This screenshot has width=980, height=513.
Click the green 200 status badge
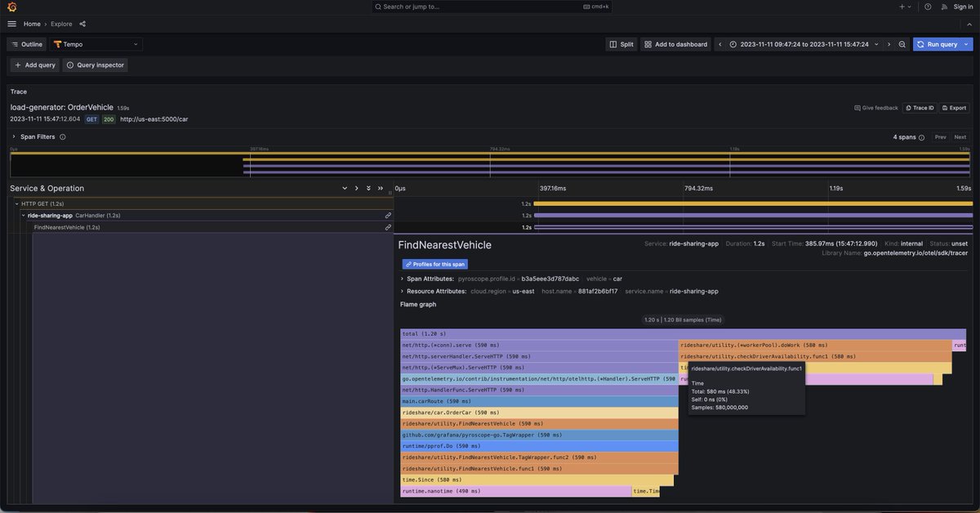tap(109, 119)
